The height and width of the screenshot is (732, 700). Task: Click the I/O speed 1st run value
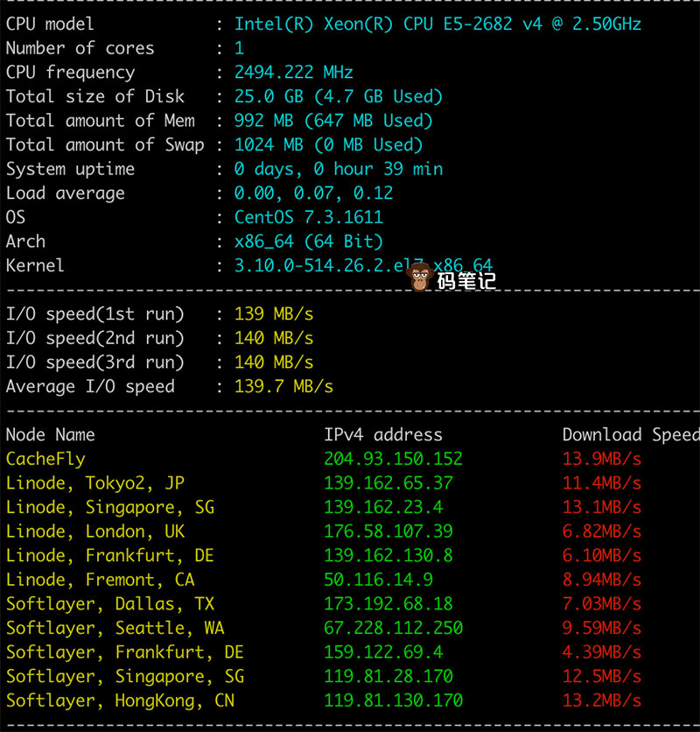pyautogui.click(x=274, y=313)
